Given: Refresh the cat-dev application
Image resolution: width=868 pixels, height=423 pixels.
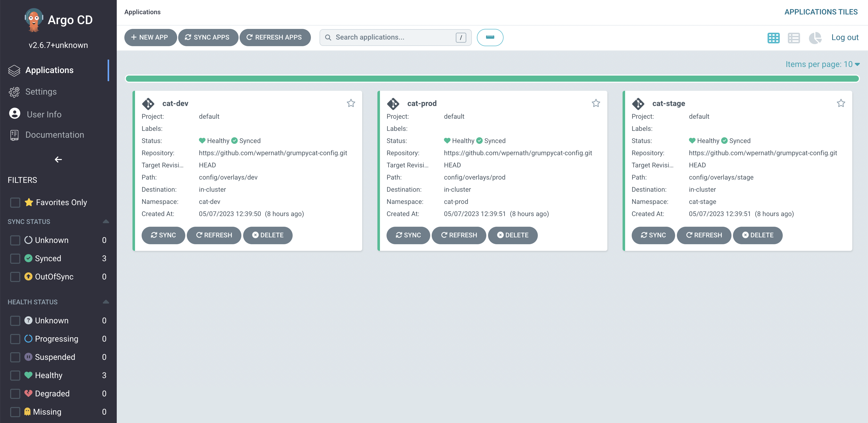Looking at the screenshot, I should pyautogui.click(x=214, y=235).
